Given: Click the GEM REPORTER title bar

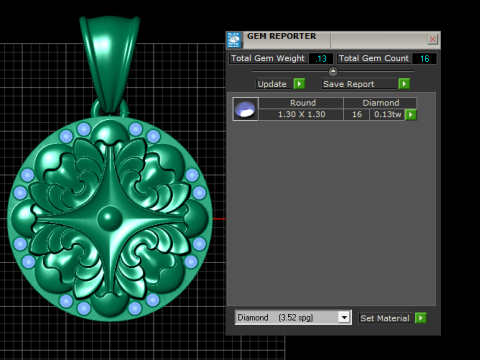Looking at the screenshot, I should click(333, 40).
